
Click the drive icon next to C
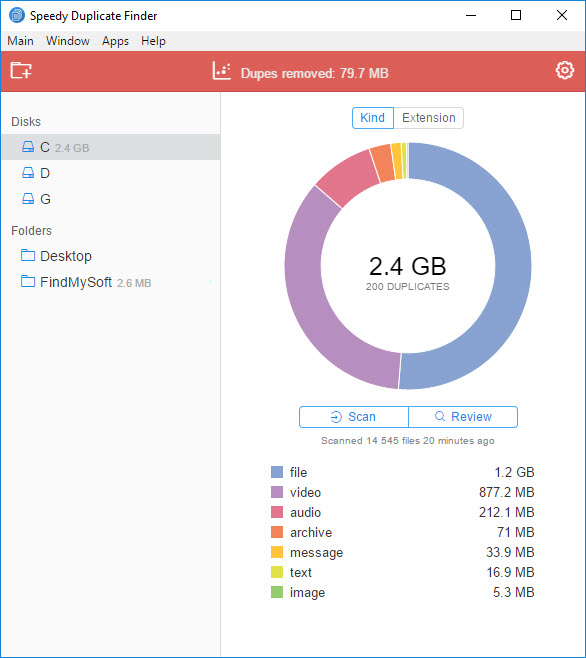point(28,146)
